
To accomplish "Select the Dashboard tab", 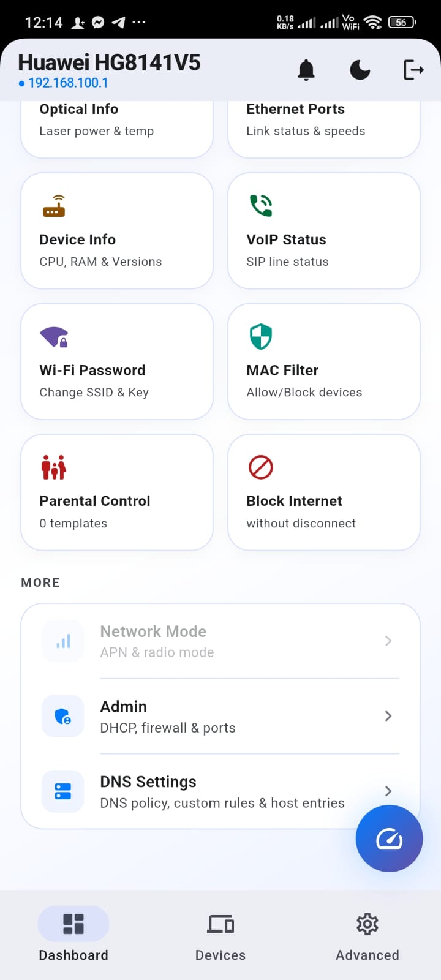I will tap(73, 938).
